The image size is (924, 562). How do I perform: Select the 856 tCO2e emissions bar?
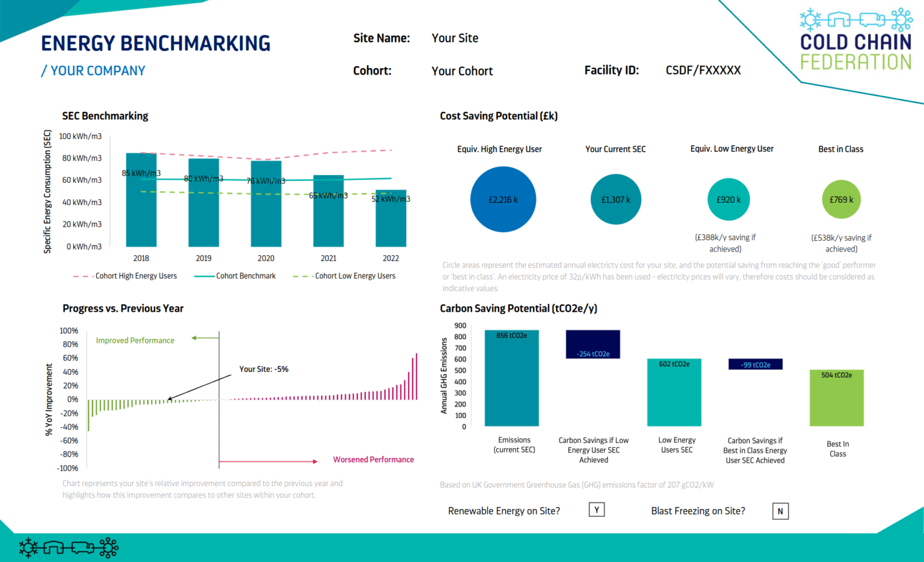point(511,379)
